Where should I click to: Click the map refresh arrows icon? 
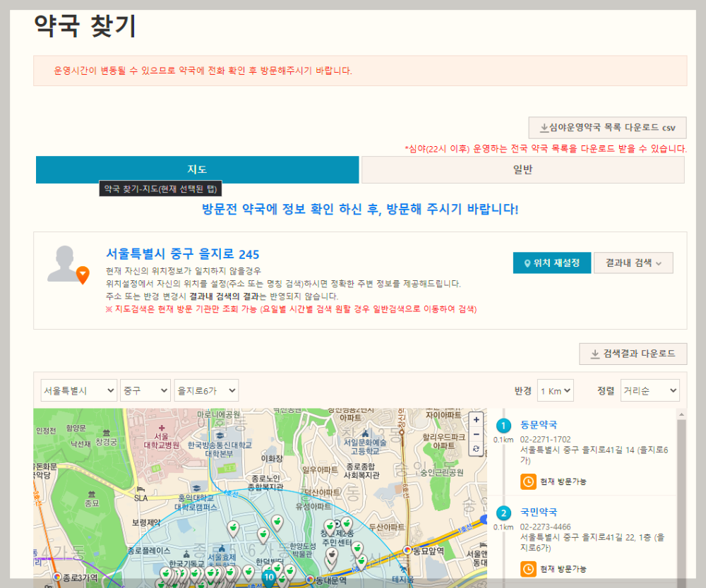[476, 450]
